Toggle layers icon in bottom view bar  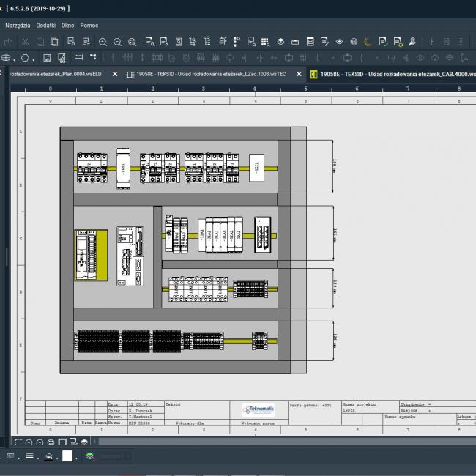[x=85, y=442]
